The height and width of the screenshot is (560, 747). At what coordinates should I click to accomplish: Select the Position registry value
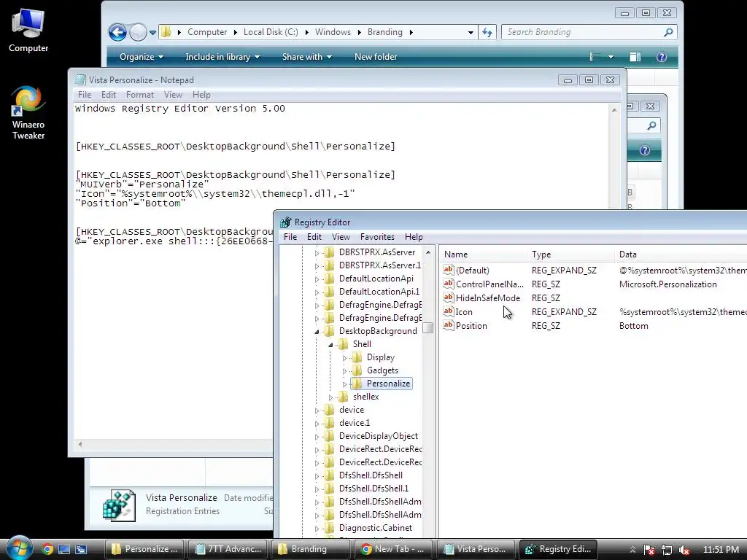coord(471,326)
